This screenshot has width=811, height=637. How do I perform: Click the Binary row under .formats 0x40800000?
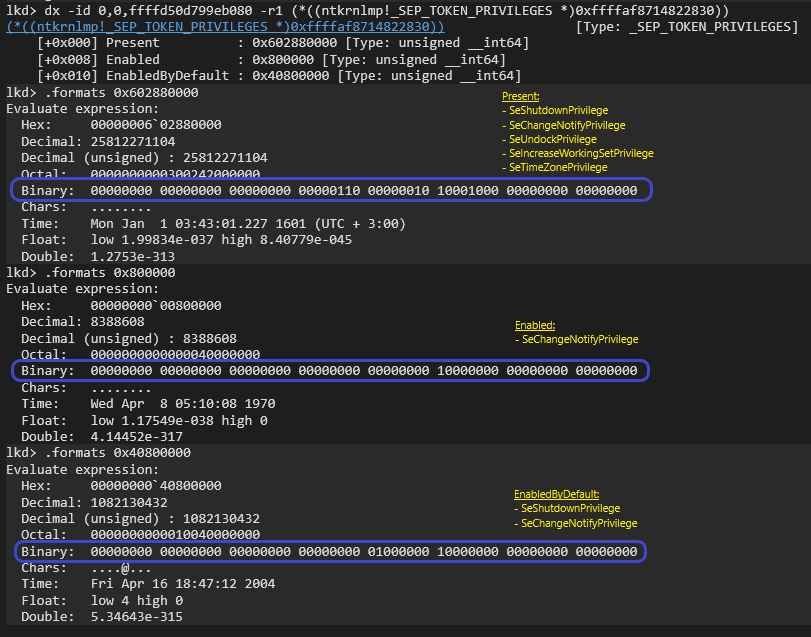[x=329, y=551]
